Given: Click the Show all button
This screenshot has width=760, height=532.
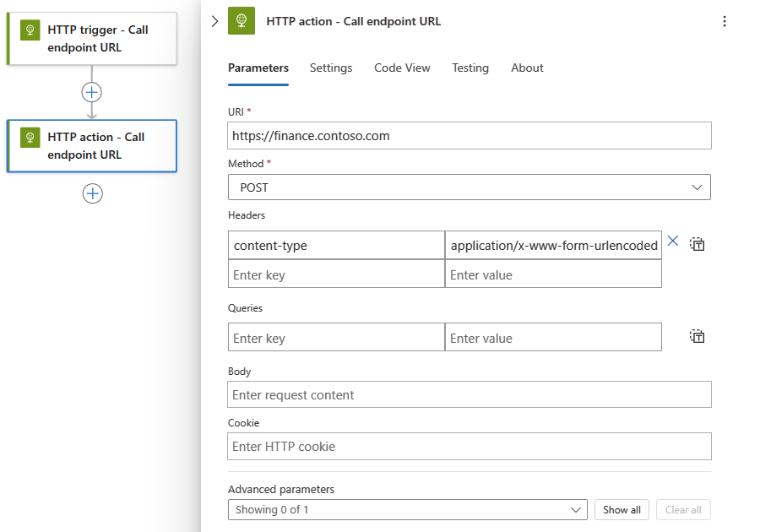Looking at the screenshot, I should coord(622,510).
